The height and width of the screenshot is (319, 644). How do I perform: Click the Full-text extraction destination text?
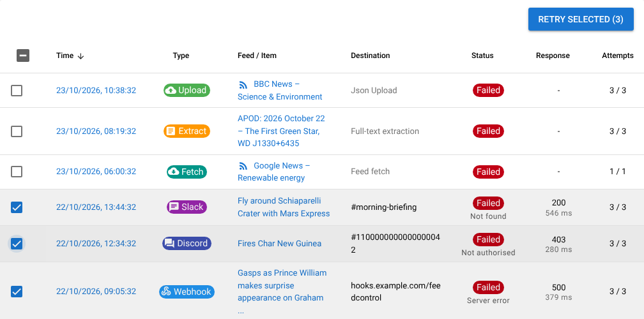[x=385, y=131]
